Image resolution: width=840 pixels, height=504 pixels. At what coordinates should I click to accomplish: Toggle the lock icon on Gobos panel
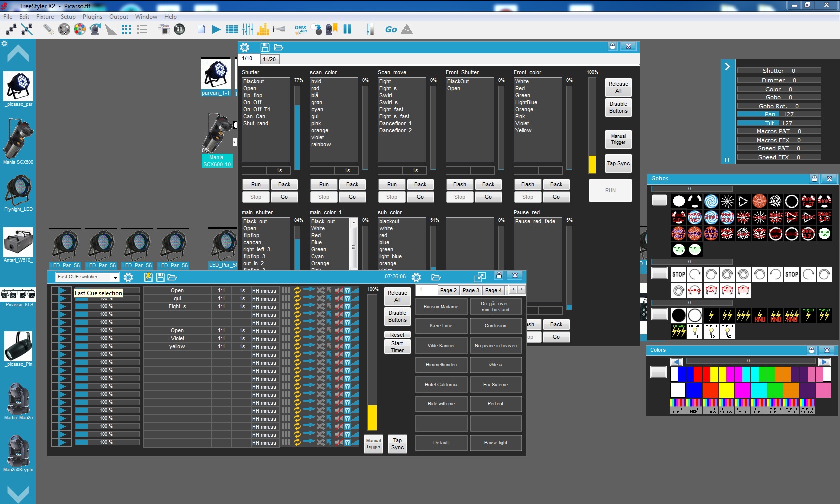point(814,179)
